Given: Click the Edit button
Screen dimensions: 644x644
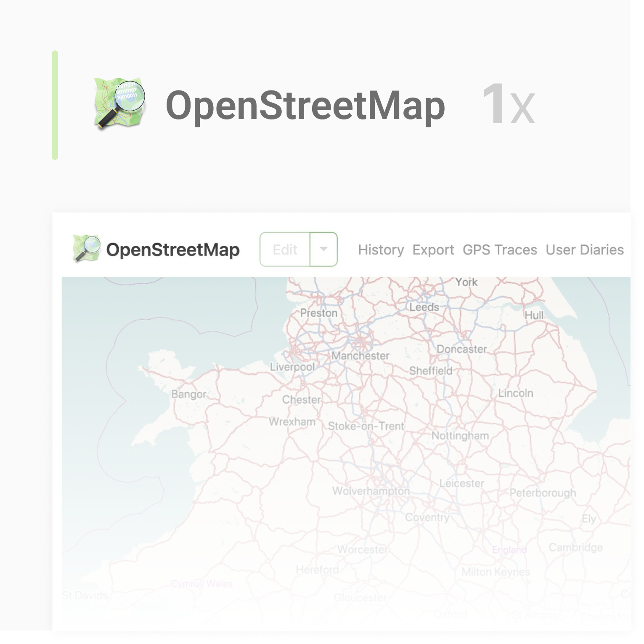Looking at the screenshot, I should 285,249.
